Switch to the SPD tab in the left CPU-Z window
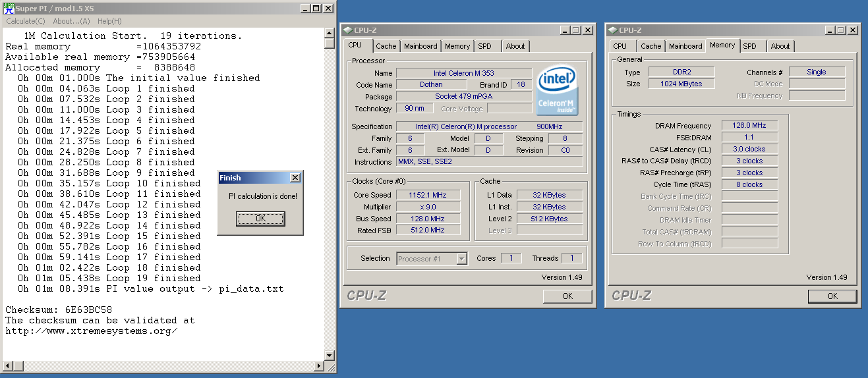Image resolution: width=868 pixels, height=378 pixels. 484,46
